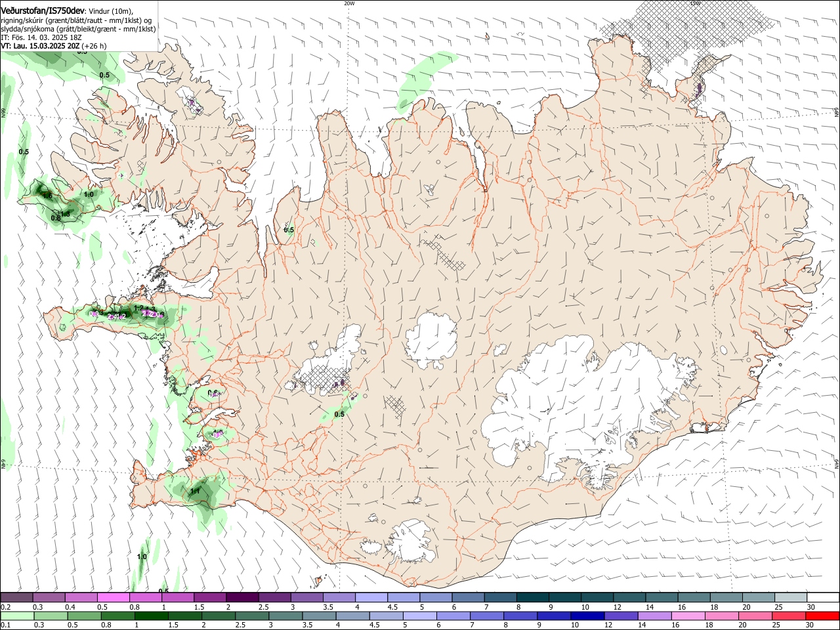
Task: Pick the dark teal 8 mm snow legend swatch
Action: 533,597
